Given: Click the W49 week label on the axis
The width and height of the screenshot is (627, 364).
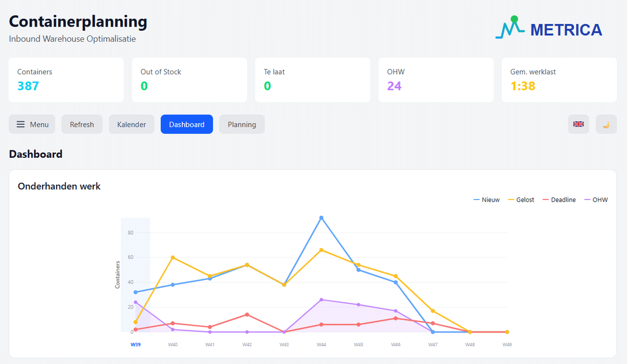Looking at the screenshot, I should pos(507,345).
